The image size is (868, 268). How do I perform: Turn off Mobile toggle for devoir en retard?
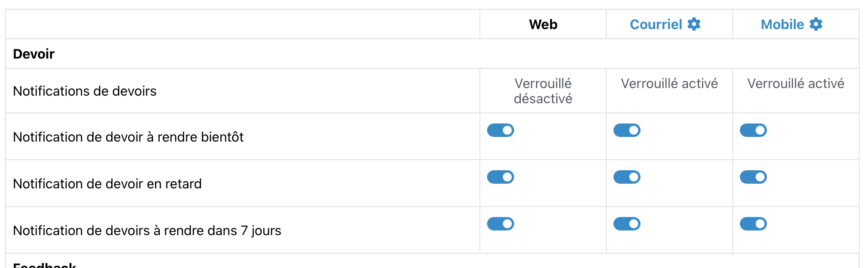(753, 177)
